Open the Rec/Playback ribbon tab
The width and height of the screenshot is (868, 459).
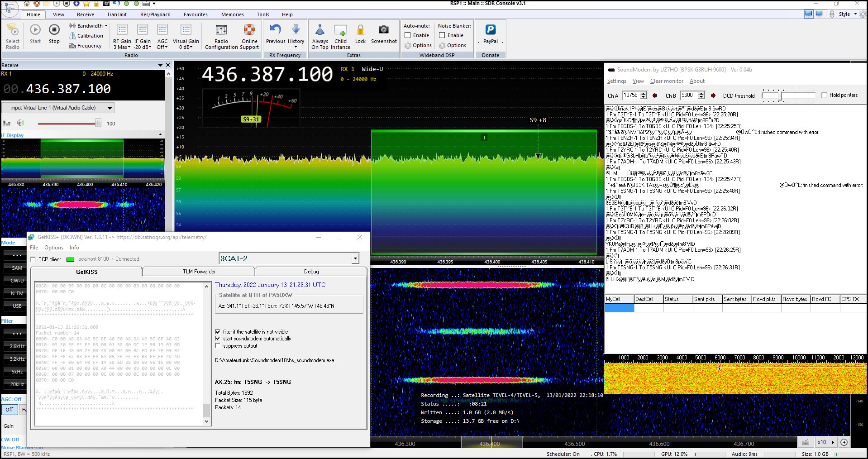pos(155,14)
